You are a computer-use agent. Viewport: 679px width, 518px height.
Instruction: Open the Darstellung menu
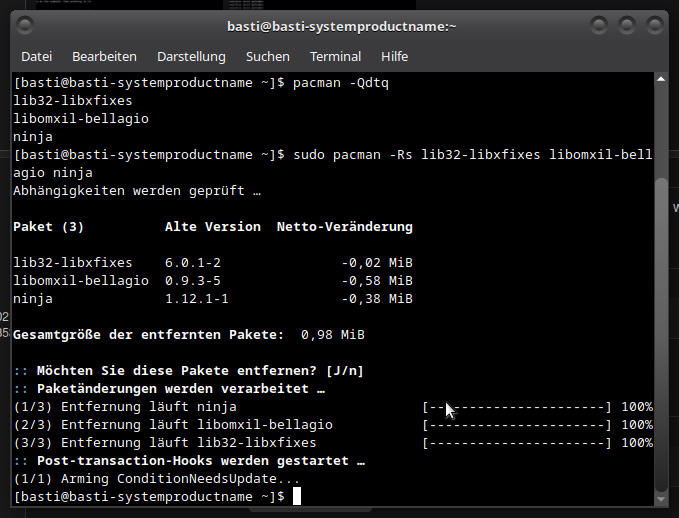tap(191, 57)
